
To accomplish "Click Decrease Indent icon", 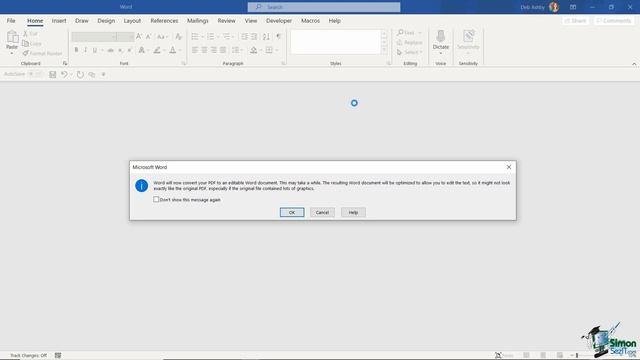I will click(x=244, y=37).
